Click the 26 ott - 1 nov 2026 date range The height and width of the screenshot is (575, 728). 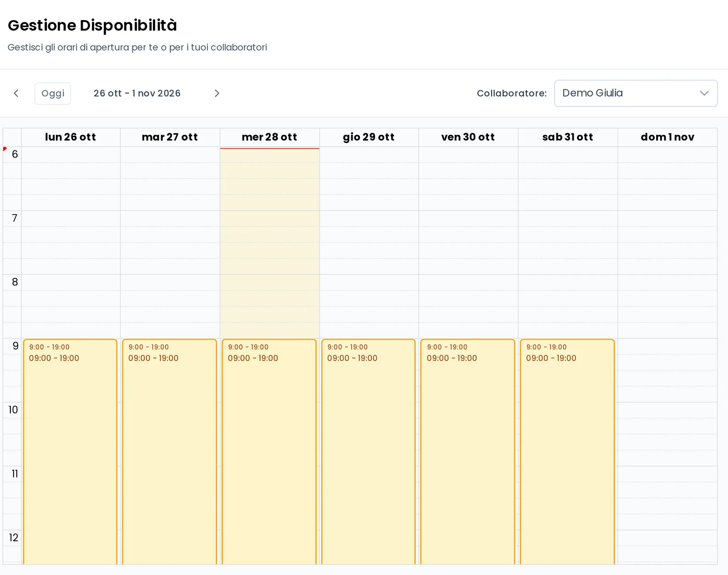pos(137,93)
